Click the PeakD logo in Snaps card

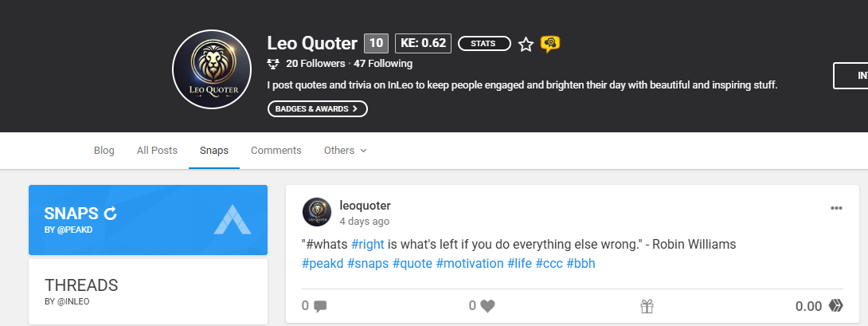pyautogui.click(x=233, y=219)
